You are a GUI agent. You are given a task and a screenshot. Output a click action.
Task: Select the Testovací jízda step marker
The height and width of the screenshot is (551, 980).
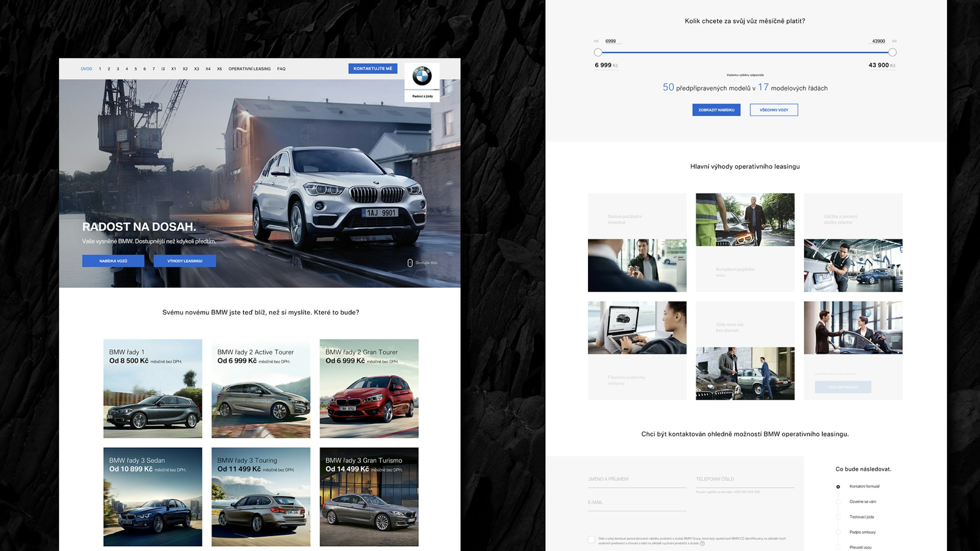pyautogui.click(x=838, y=517)
